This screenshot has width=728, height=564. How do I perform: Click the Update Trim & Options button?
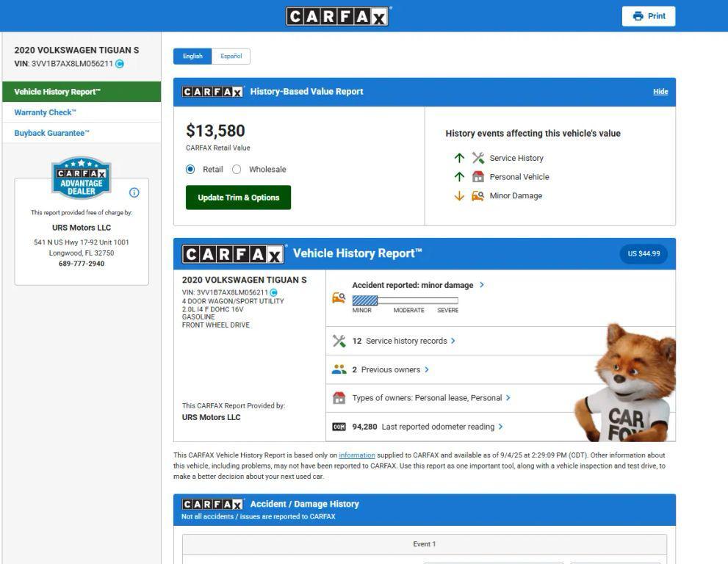click(238, 198)
